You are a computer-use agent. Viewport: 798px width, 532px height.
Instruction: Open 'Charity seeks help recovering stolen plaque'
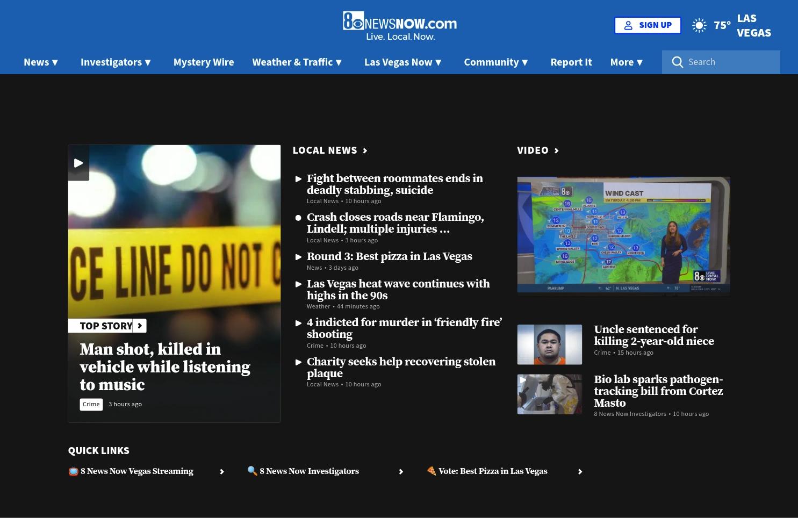coord(401,368)
